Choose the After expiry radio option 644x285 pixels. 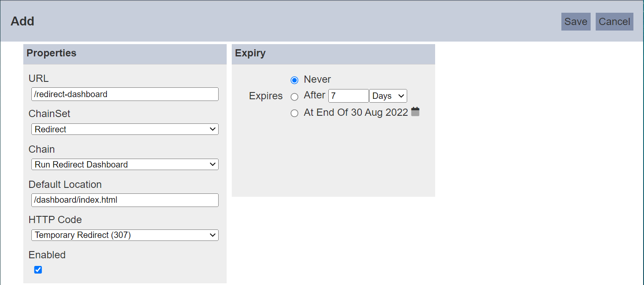294,97
